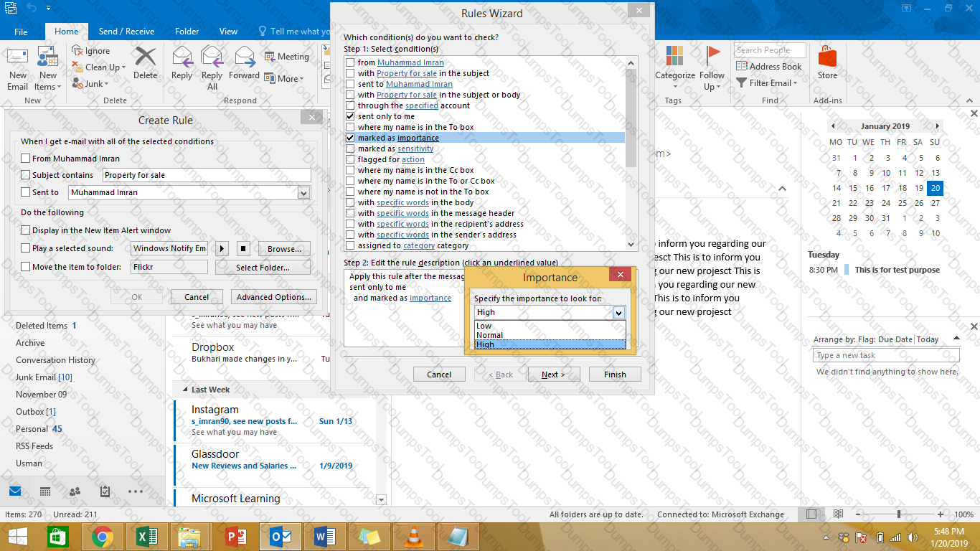This screenshot has height=551, width=980.
Task: Switch to the Folder tab
Action: pos(187,32)
